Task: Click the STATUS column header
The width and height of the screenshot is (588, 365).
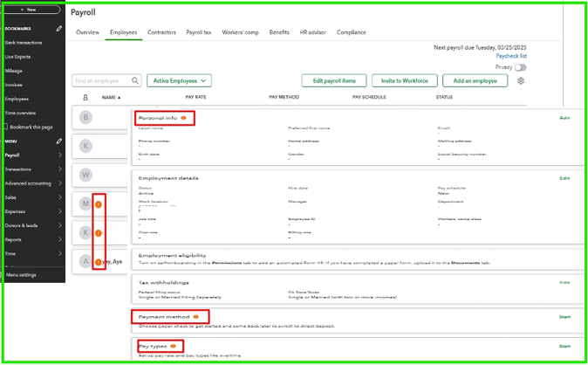Action: (x=444, y=97)
